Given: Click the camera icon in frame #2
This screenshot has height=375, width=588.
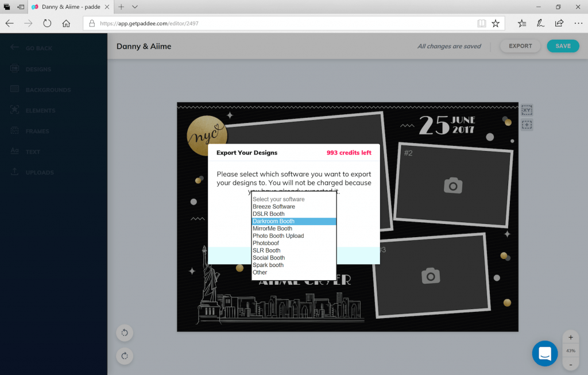Looking at the screenshot, I should click(453, 185).
